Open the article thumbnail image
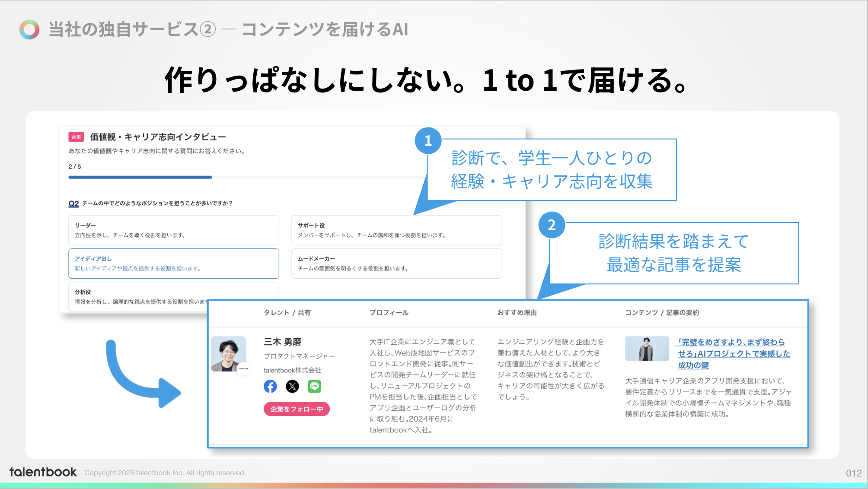 pos(647,349)
